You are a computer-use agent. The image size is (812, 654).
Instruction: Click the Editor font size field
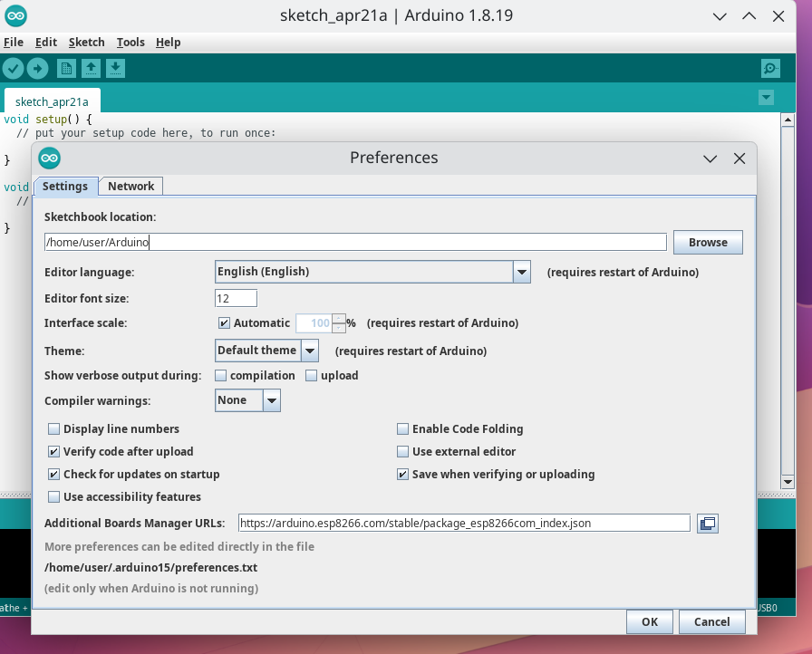click(237, 299)
